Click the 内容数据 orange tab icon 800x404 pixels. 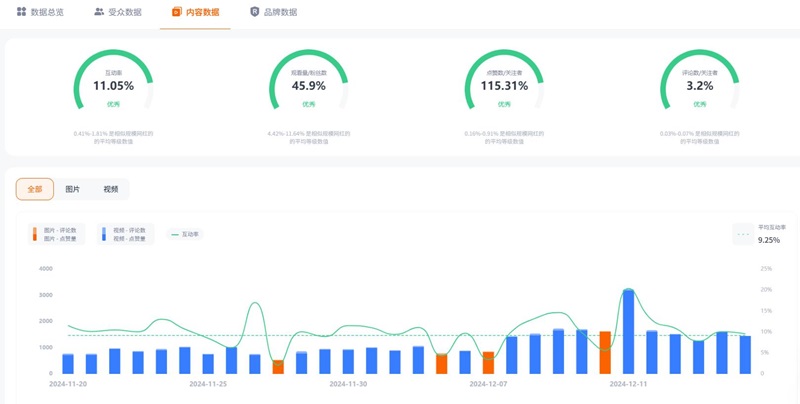pyautogui.click(x=177, y=12)
